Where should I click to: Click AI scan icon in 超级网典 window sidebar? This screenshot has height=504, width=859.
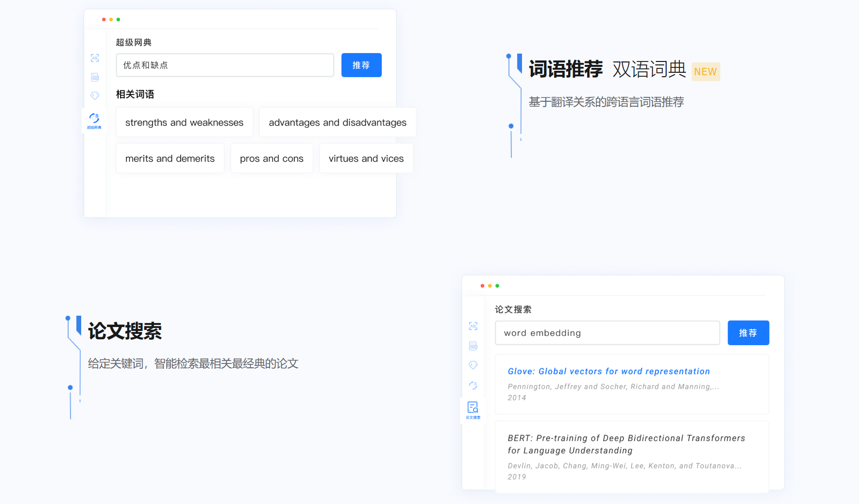pyautogui.click(x=95, y=58)
